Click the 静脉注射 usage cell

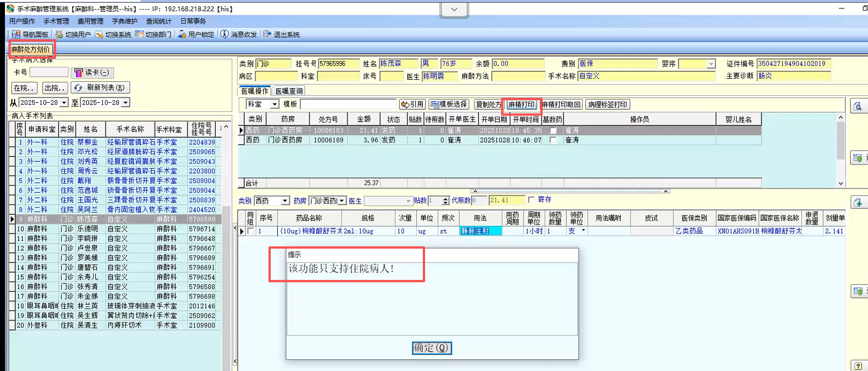pos(480,231)
